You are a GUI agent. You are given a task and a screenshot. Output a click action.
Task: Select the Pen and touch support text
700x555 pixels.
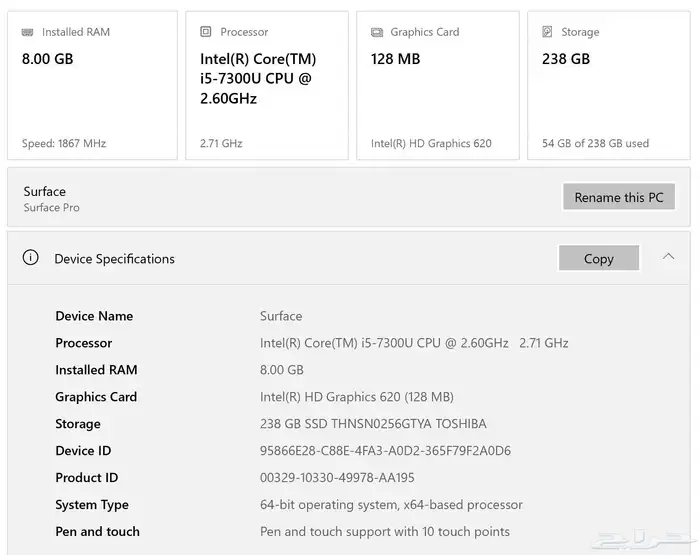384,532
